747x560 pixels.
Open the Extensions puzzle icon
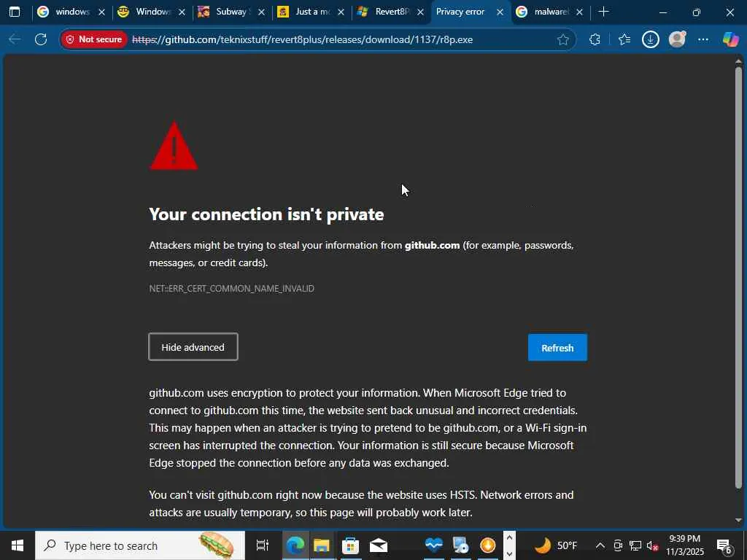(595, 39)
